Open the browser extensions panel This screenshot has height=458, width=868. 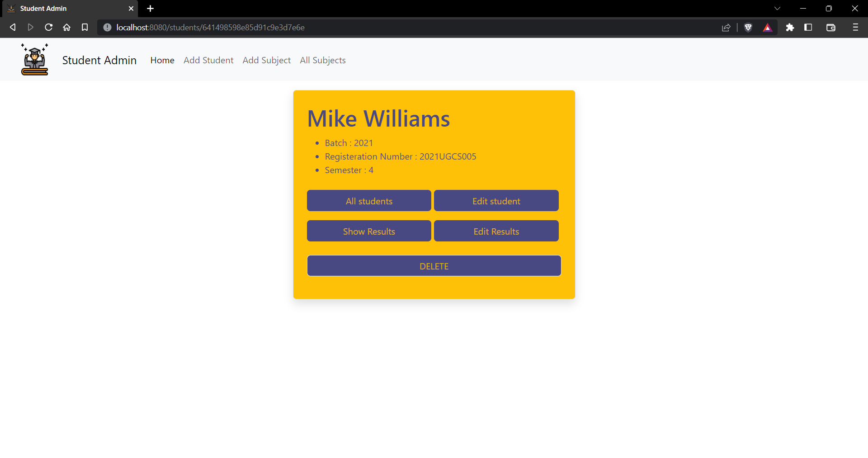[790, 28]
